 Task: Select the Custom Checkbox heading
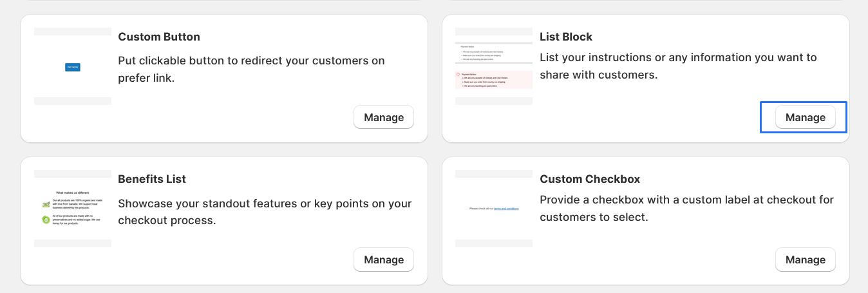[x=590, y=179]
